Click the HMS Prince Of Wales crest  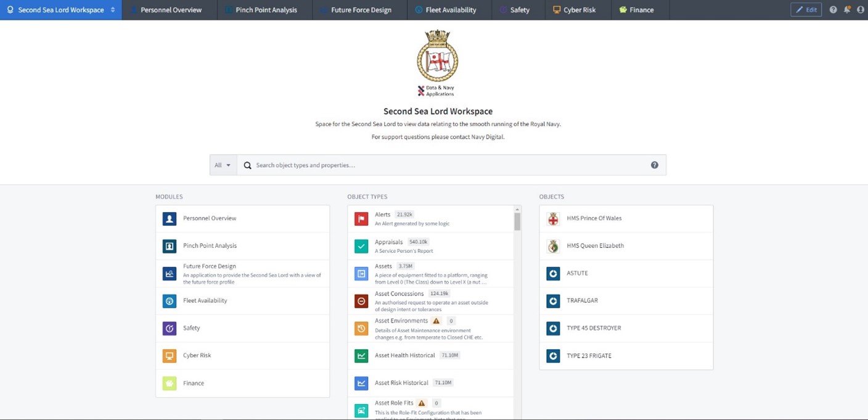point(553,219)
